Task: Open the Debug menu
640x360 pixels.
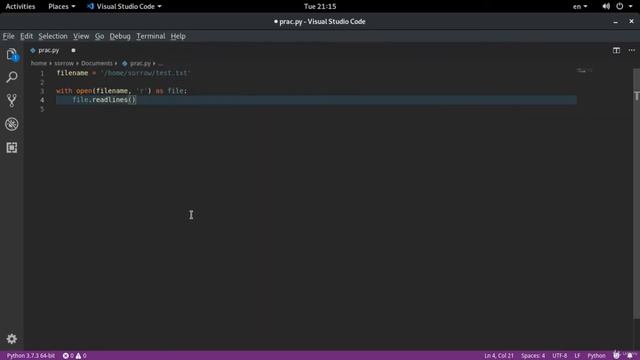Action: click(x=120, y=36)
